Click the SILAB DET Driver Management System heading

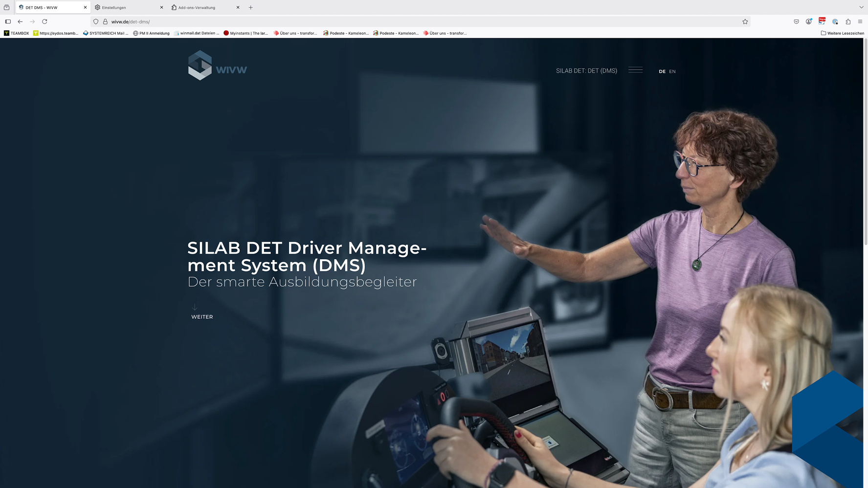307,256
